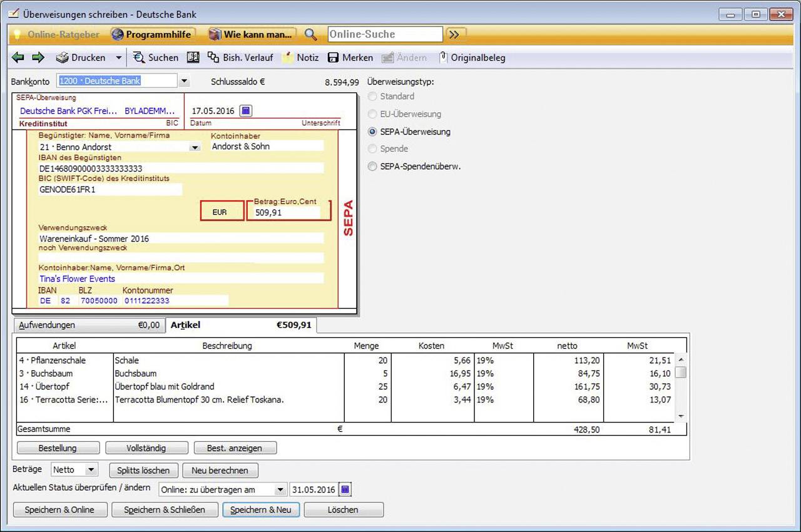Open Suchen search tool
The image size is (801, 532).
156,58
